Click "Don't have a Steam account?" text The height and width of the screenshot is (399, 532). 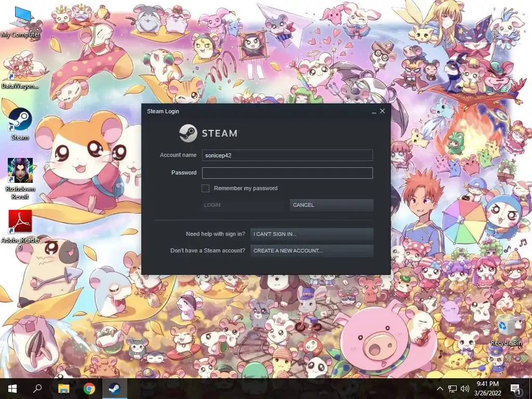pyautogui.click(x=208, y=250)
